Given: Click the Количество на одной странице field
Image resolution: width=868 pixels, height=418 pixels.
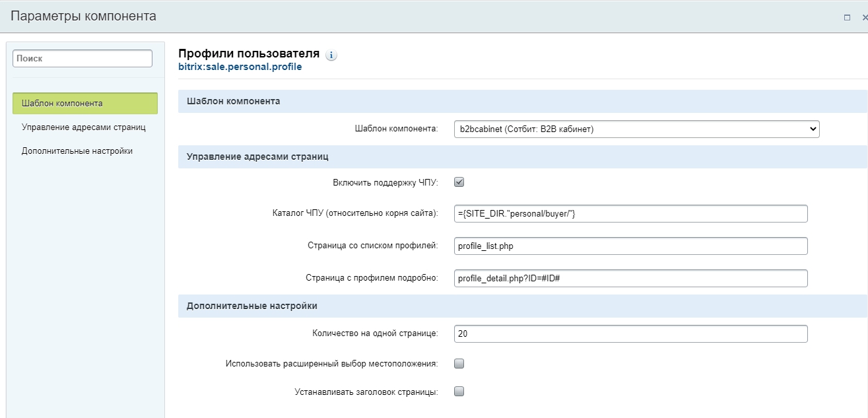Looking at the screenshot, I should (631, 333).
